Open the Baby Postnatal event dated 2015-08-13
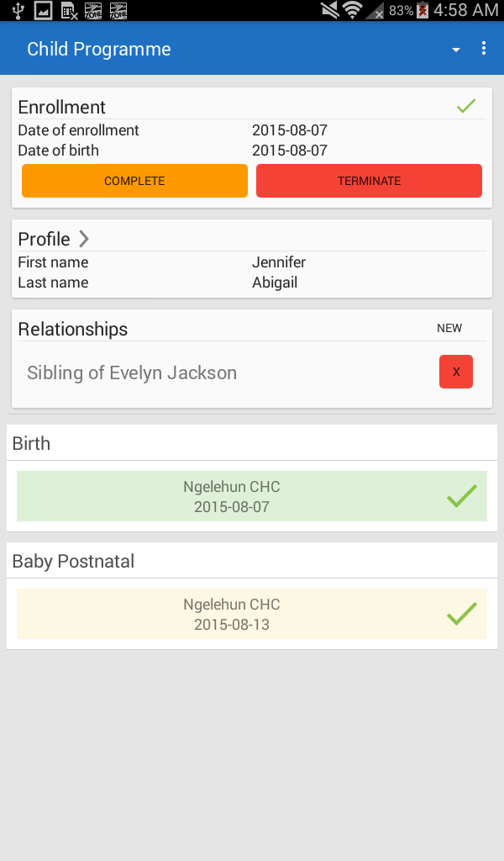 point(232,615)
